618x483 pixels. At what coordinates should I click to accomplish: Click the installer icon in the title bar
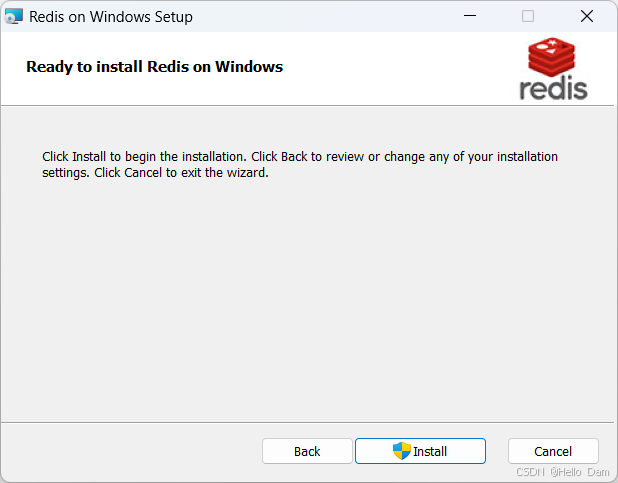coord(14,17)
